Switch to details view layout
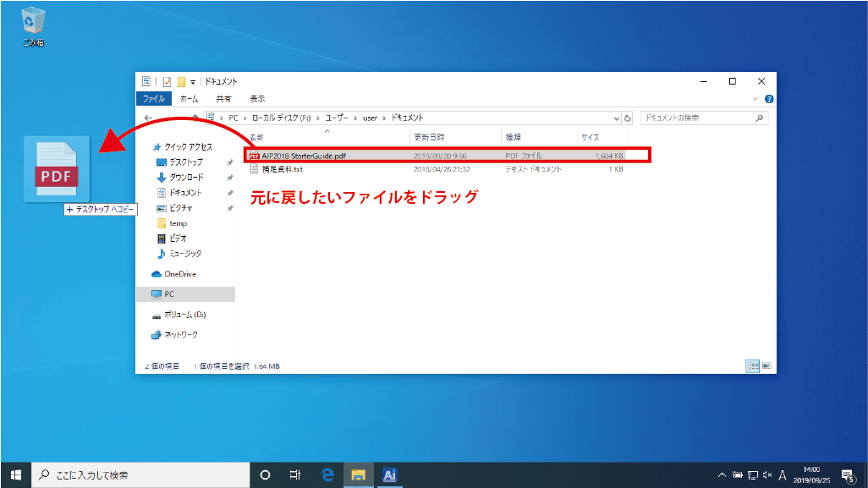This screenshot has width=868, height=488. 752,365
